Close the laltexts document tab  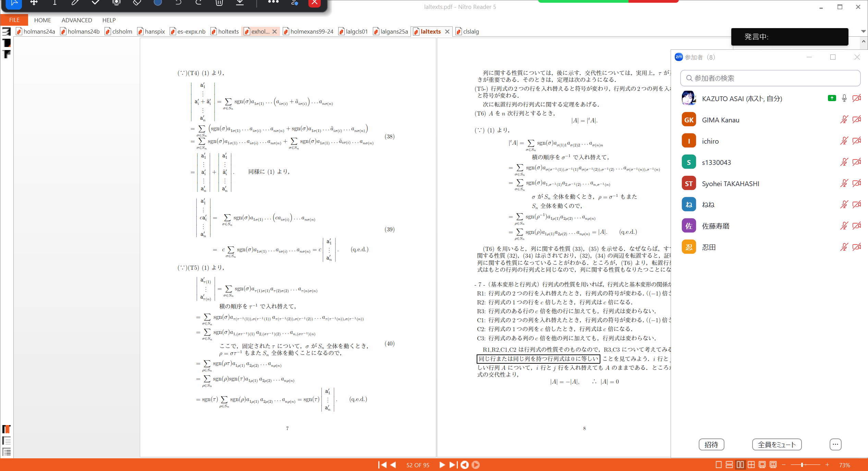pyautogui.click(x=447, y=32)
